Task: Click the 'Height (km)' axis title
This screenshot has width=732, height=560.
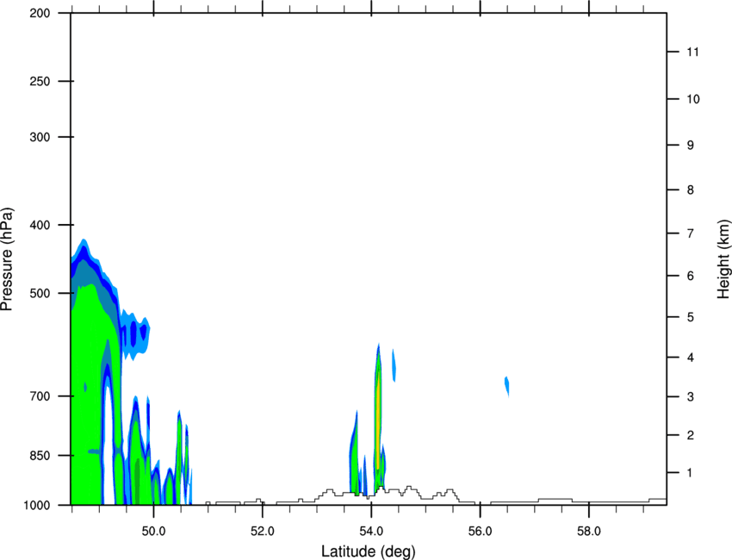Action: [723, 259]
